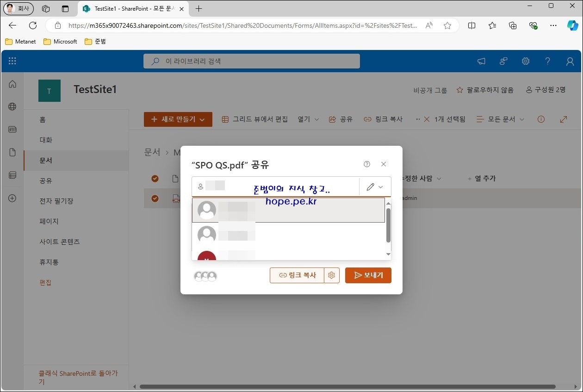Screen dimensions: 583x392
Task: Click the library search box
Action: pos(252,61)
